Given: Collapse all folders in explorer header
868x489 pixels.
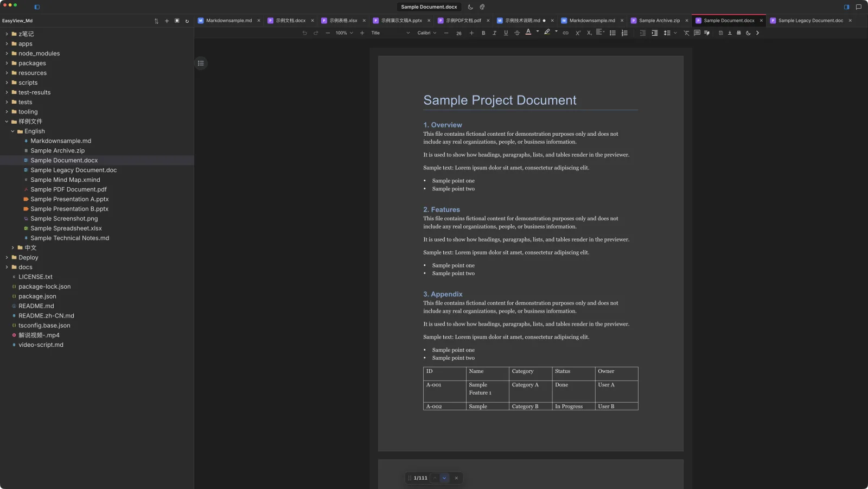Looking at the screenshot, I should (177, 21).
